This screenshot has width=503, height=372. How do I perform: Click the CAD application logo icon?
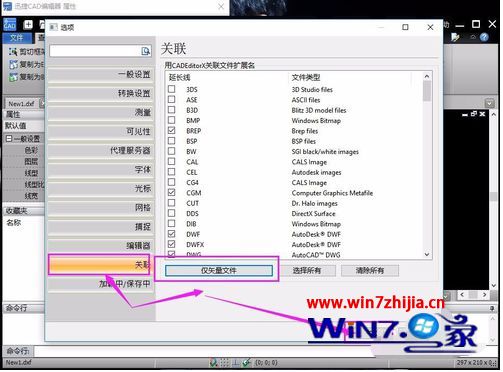(x=10, y=24)
